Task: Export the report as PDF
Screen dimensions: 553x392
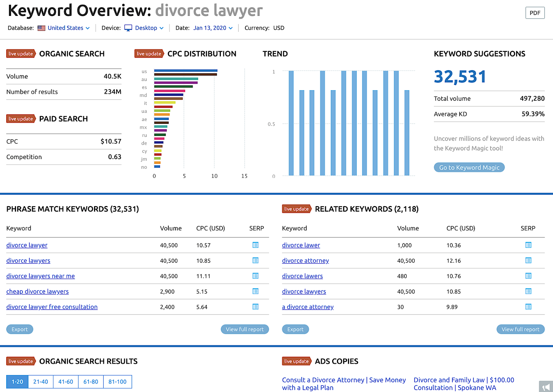Action: click(535, 13)
